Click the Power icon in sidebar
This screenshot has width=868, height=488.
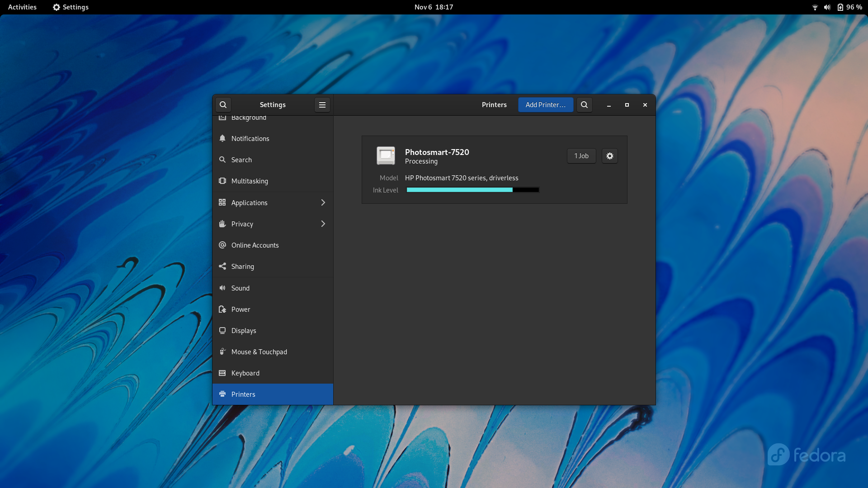coord(222,309)
